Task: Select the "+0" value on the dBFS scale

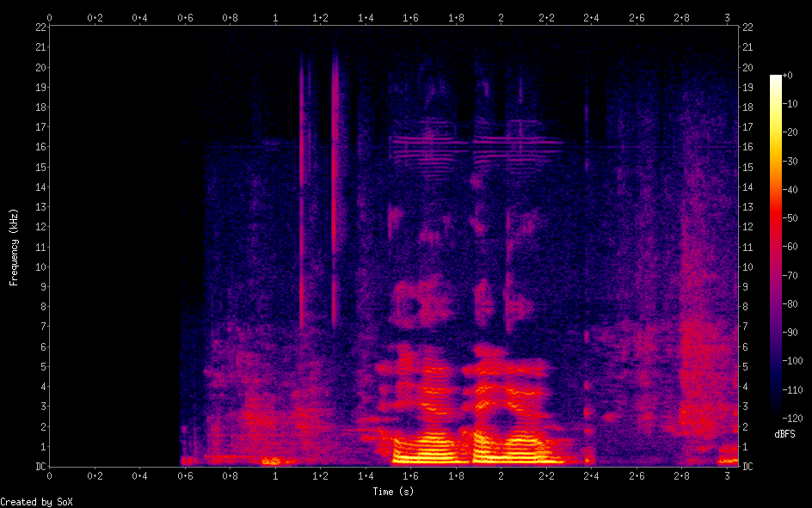Action: point(787,76)
